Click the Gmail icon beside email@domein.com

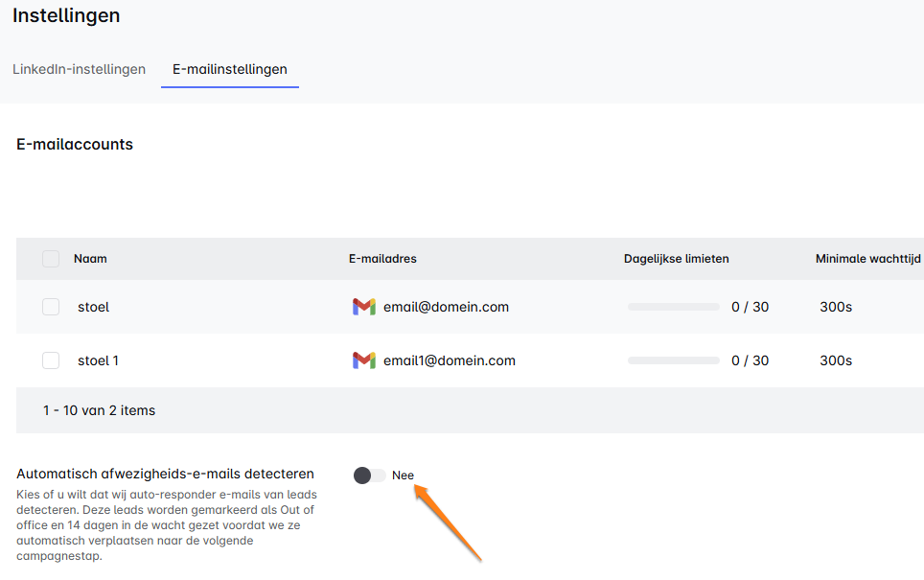[363, 307]
